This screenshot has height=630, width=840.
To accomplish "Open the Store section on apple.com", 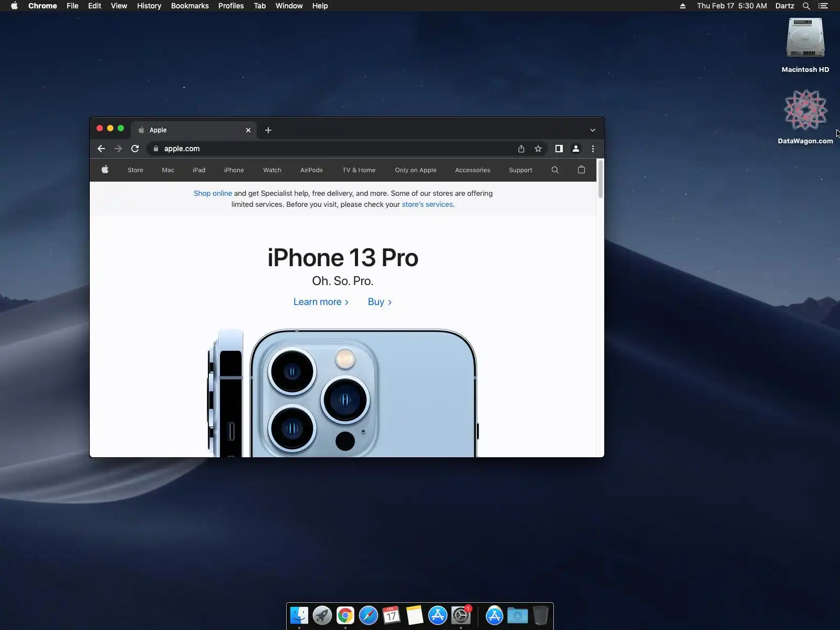I will 135,170.
